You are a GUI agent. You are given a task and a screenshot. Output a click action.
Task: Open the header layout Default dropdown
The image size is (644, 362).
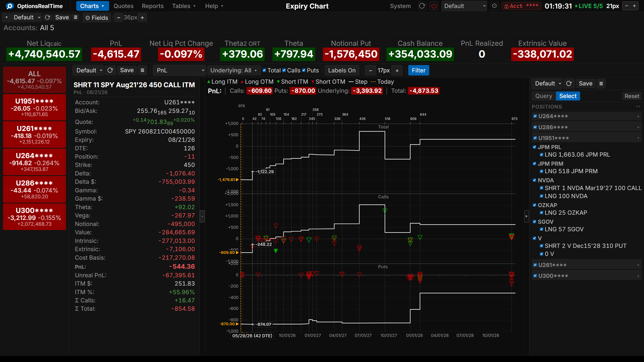click(27, 18)
